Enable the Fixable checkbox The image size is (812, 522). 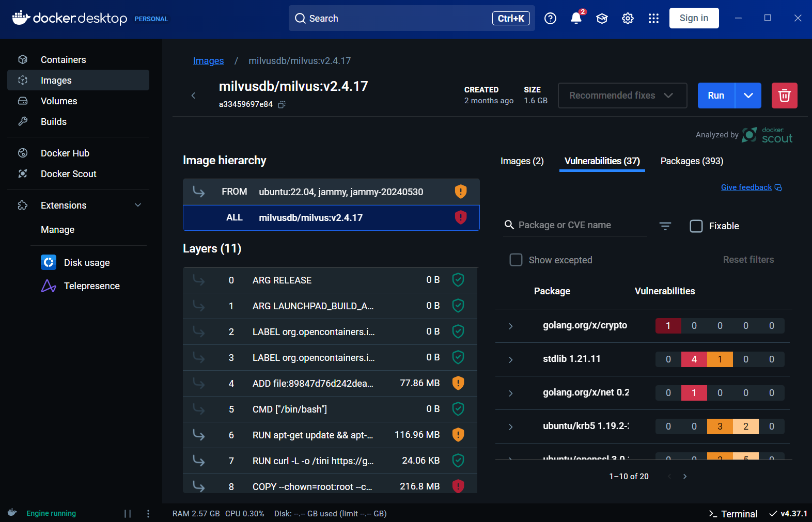click(x=696, y=226)
